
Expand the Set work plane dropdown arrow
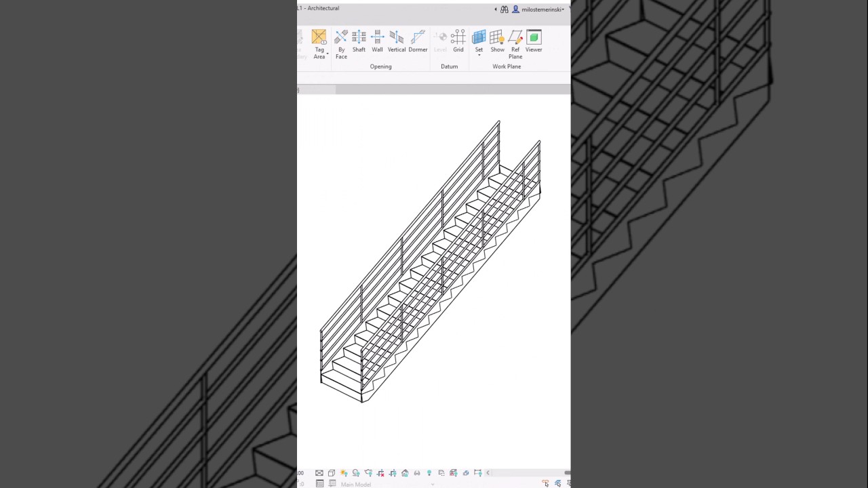(x=479, y=55)
